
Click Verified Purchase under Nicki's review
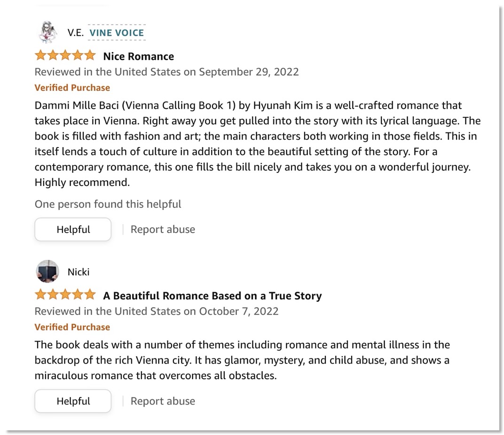[72, 327]
